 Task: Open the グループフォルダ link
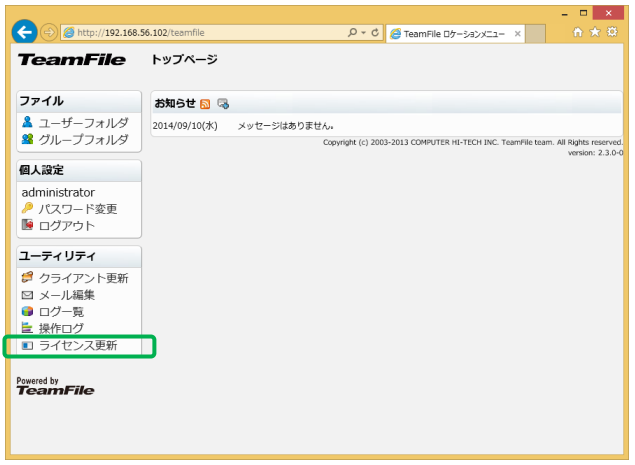[83, 139]
